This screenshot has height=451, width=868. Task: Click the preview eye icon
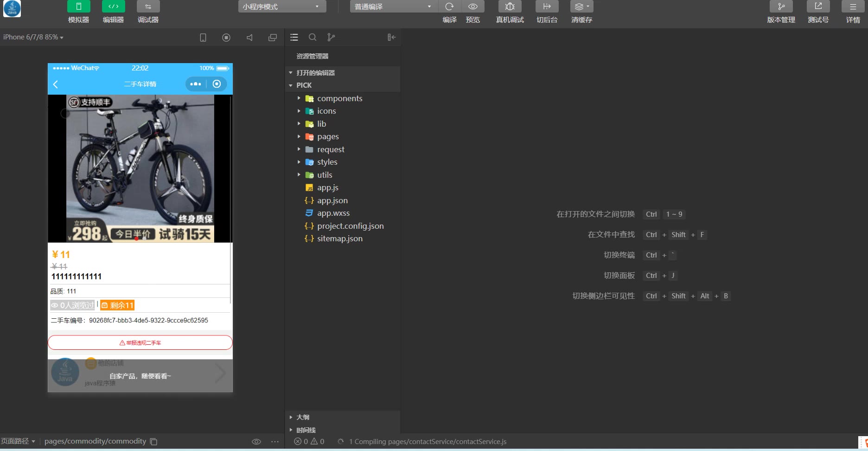click(473, 6)
